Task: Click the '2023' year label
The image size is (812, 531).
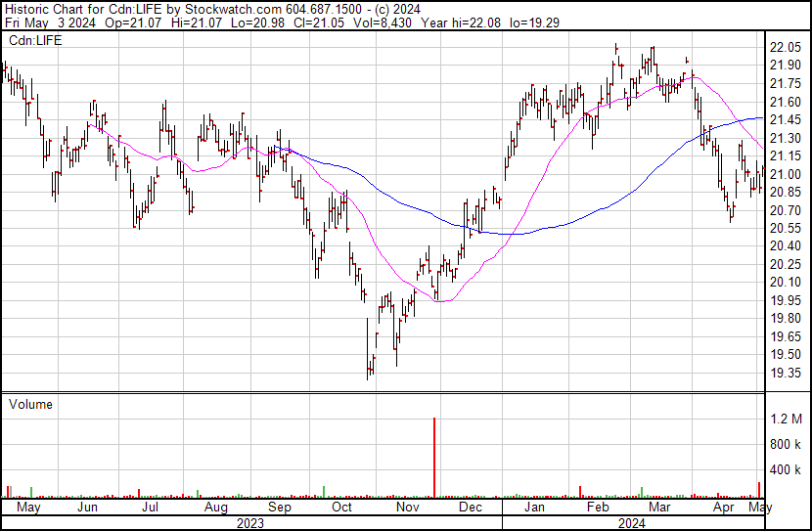Action: [x=250, y=524]
